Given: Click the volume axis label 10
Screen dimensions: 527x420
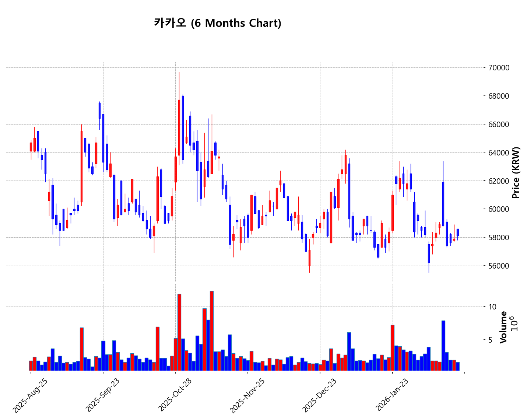Looking at the screenshot, I should click(492, 307).
